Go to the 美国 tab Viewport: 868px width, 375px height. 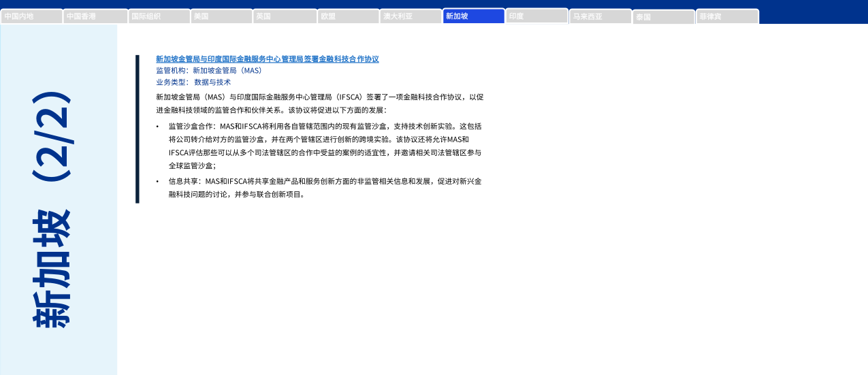[221, 16]
